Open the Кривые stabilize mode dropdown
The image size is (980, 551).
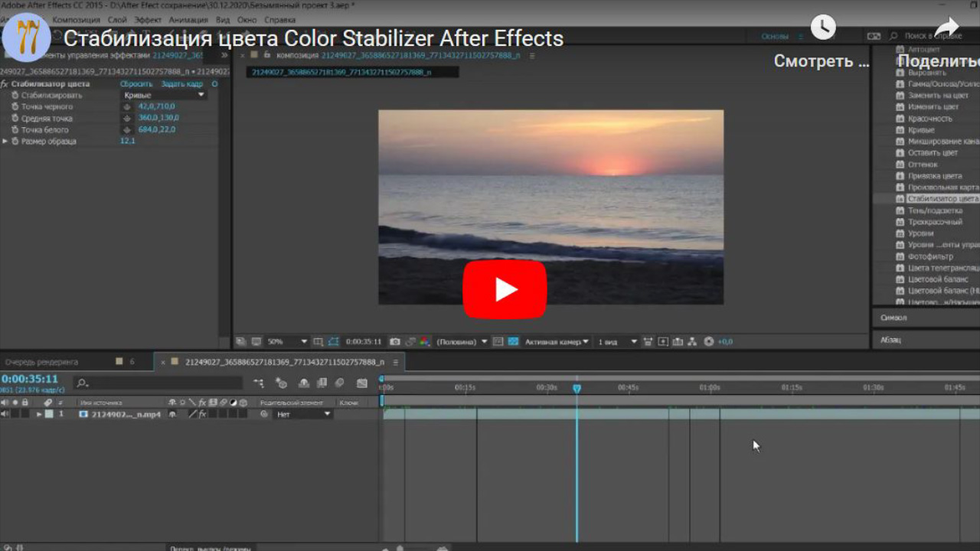point(162,95)
